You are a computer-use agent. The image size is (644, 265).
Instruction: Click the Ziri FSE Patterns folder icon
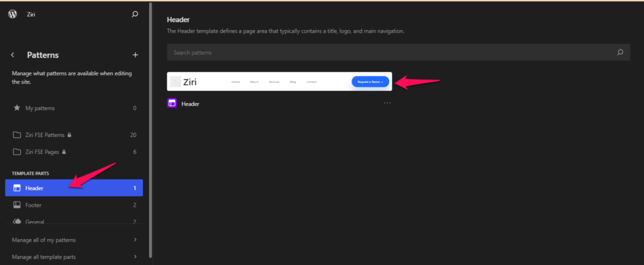(x=17, y=135)
